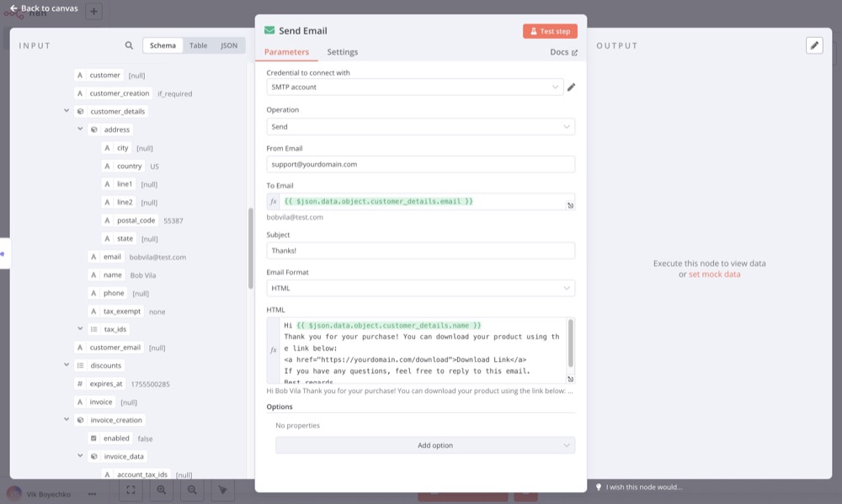The image size is (842, 504).
Task: Click the canvas zoom out icon
Action: point(192,490)
